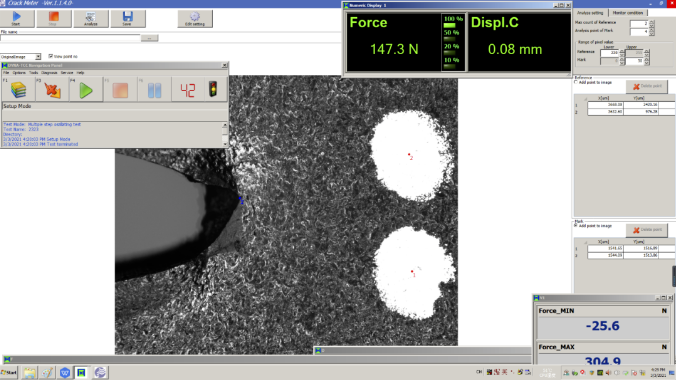Click the red 42 counter icon

coord(188,90)
